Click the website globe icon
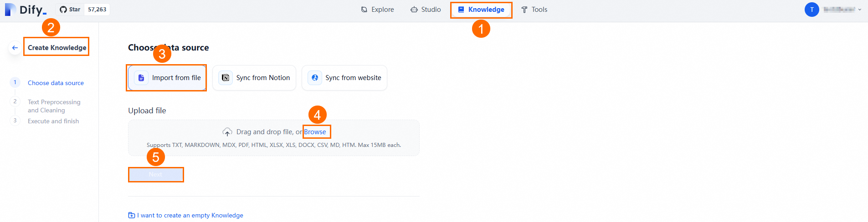868x222 pixels. pos(314,78)
